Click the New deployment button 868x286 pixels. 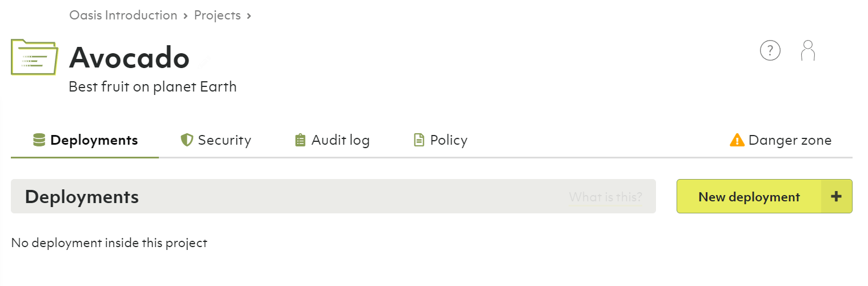(749, 197)
